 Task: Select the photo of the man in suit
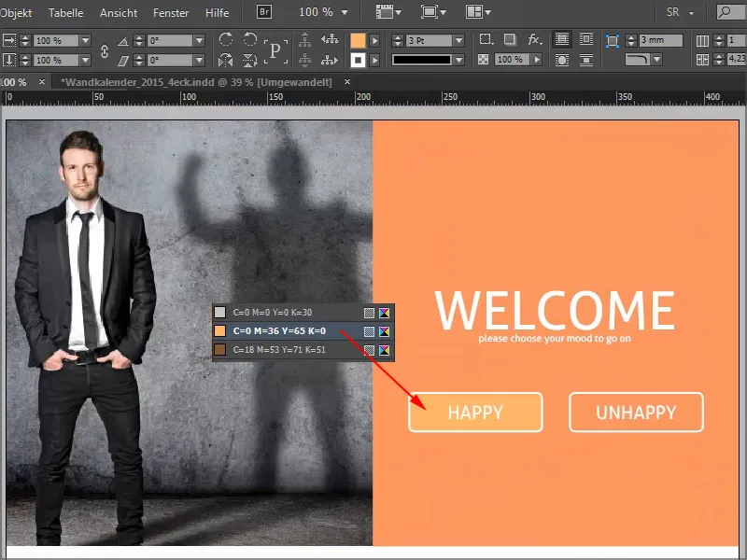(190, 333)
